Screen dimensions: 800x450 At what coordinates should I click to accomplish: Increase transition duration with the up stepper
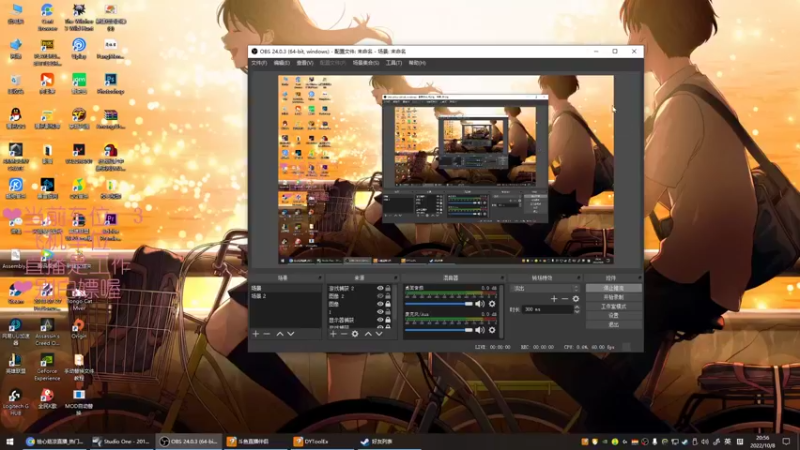(x=577, y=307)
